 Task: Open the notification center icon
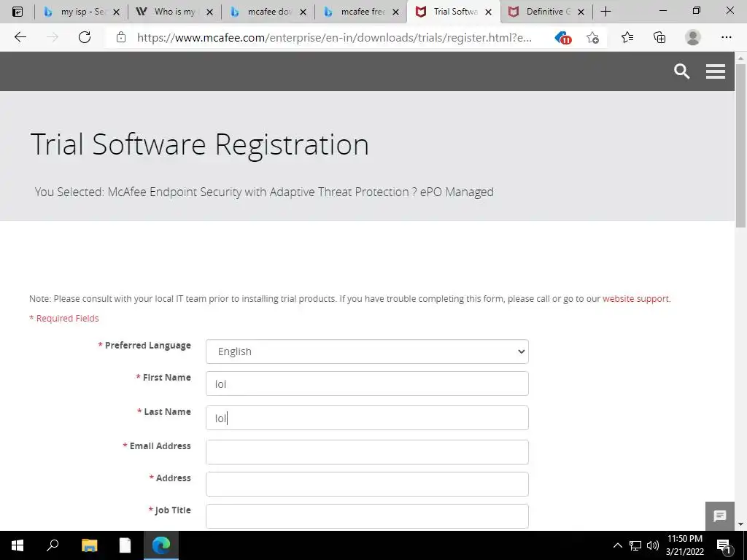pos(724,545)
